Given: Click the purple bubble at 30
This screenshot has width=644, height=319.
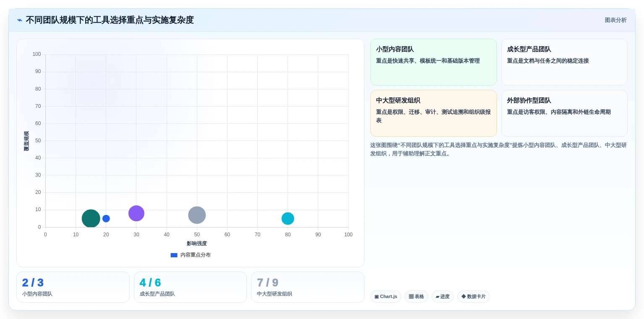Looking at the screenshot, I should [x=136, y=213].
